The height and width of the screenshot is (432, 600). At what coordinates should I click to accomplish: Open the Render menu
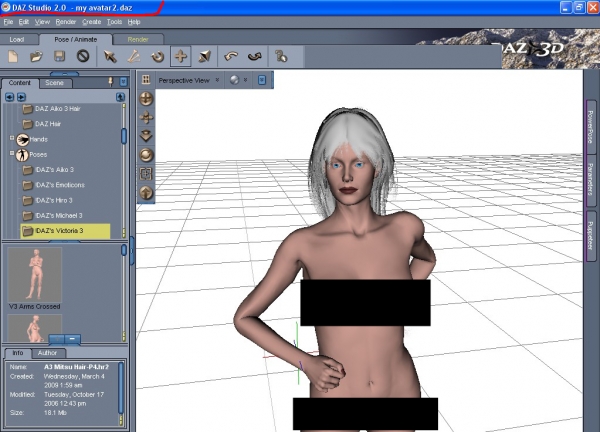66,22
